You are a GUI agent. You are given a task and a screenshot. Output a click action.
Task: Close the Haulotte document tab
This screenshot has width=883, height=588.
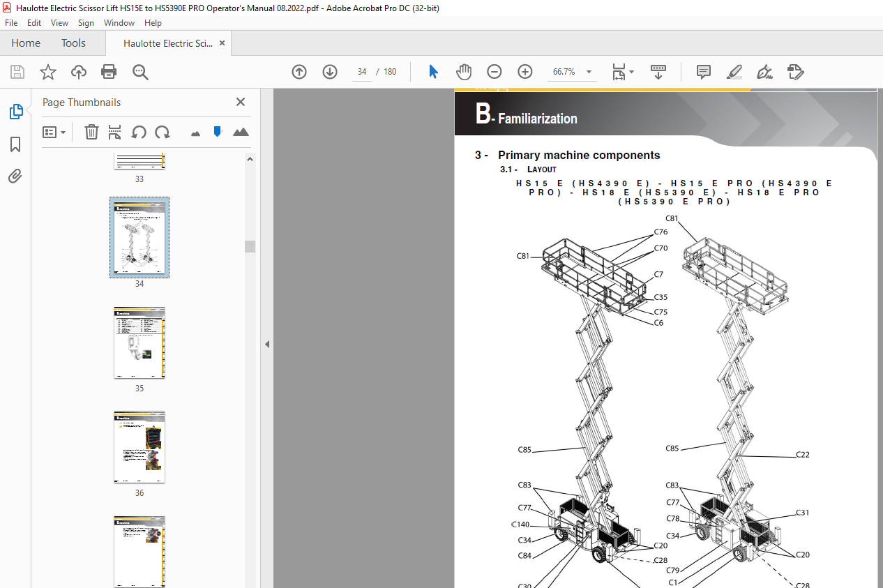(222, 43)
